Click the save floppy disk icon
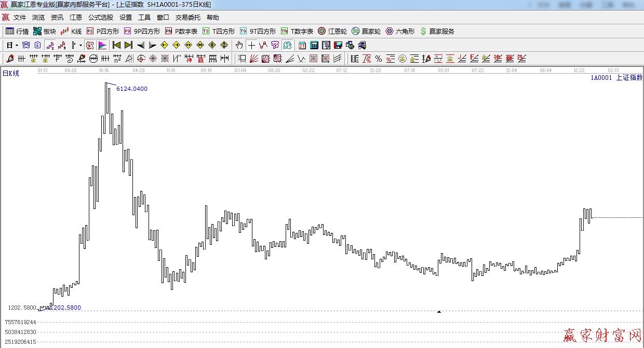The width and height of the screenshot is (644, 348). pos(338,45)
